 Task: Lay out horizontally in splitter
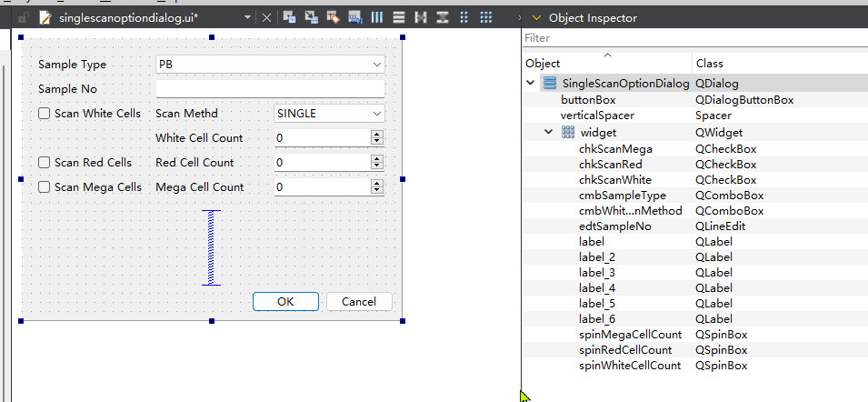pos(421,17)
